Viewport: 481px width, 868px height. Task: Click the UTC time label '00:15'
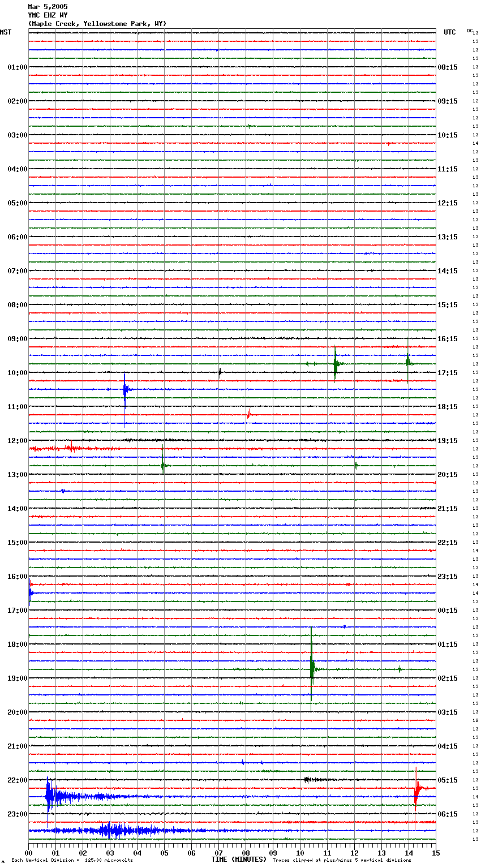coord(448,611)
